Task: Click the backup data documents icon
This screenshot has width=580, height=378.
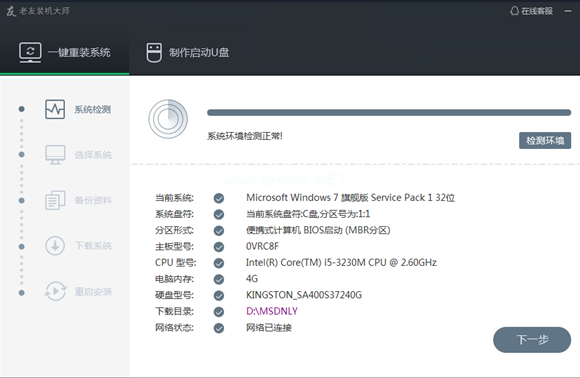Action: point(55,200)
